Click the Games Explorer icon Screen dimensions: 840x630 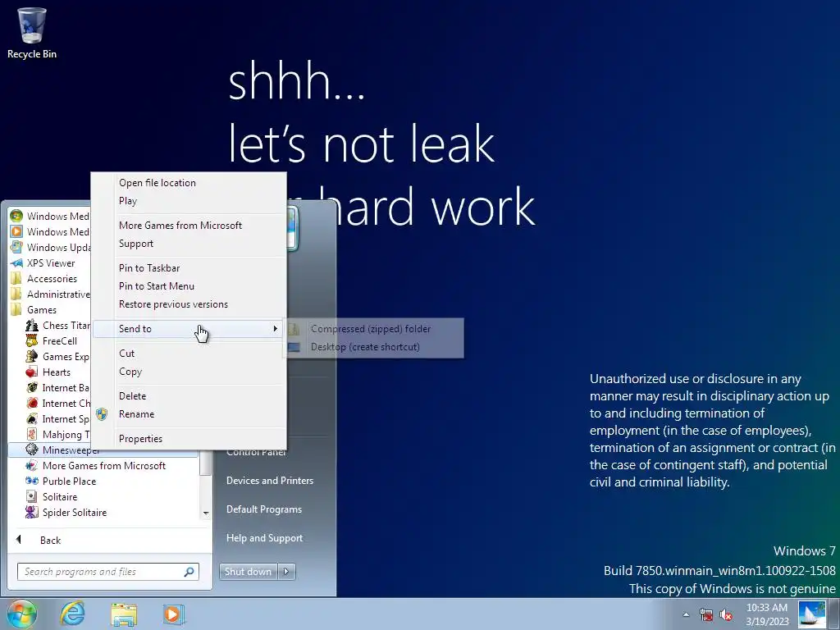pos(32,356)
